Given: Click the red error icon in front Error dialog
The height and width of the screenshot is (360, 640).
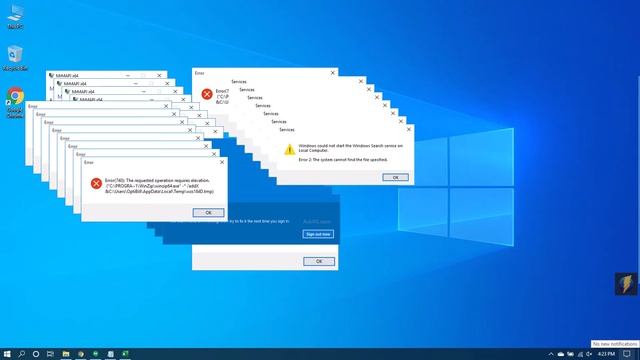Looking at the screenshot, I should pyautogui.click(x=96, y=183).
